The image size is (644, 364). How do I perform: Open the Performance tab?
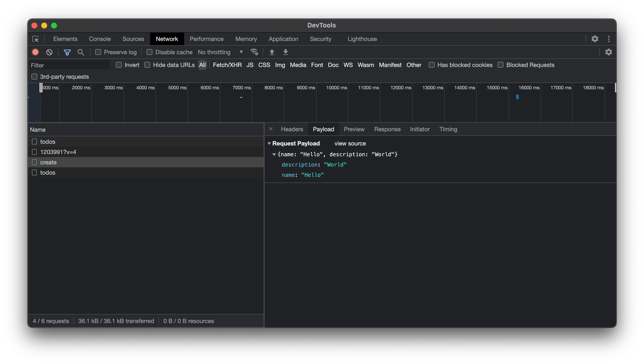pos(206,39)
